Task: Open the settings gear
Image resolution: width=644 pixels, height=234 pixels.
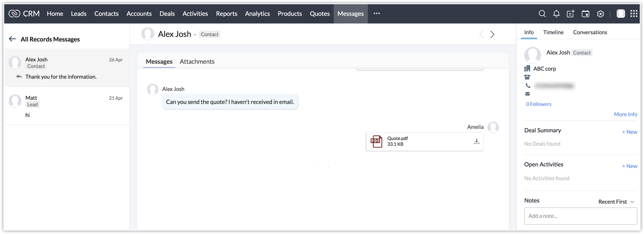Action: tap(600, 14)
